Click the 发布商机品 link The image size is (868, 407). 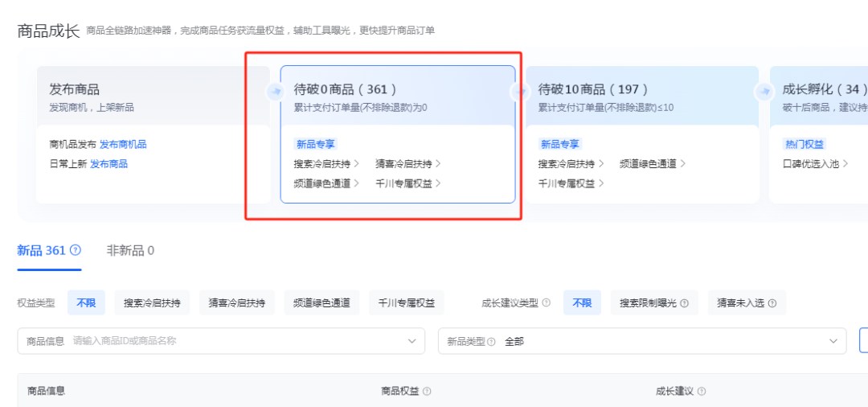123,145
